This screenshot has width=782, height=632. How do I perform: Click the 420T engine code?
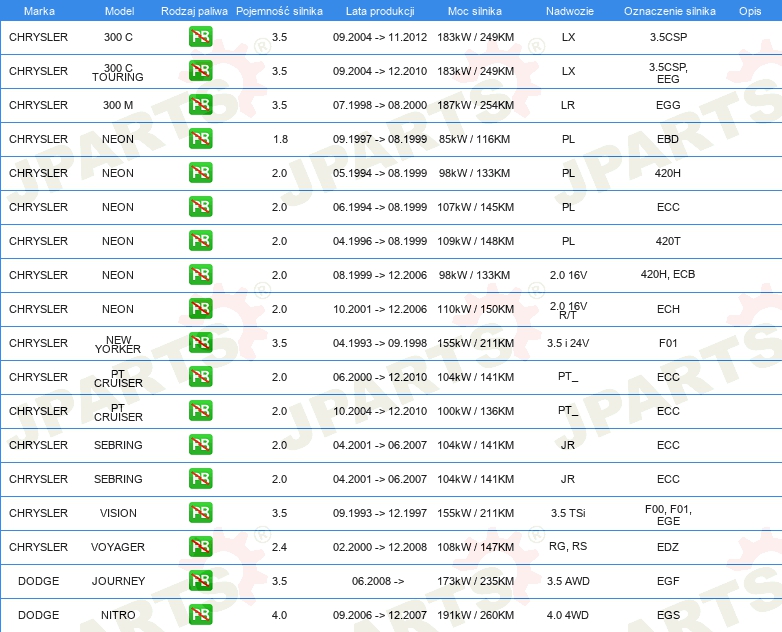tap(668, 241)
